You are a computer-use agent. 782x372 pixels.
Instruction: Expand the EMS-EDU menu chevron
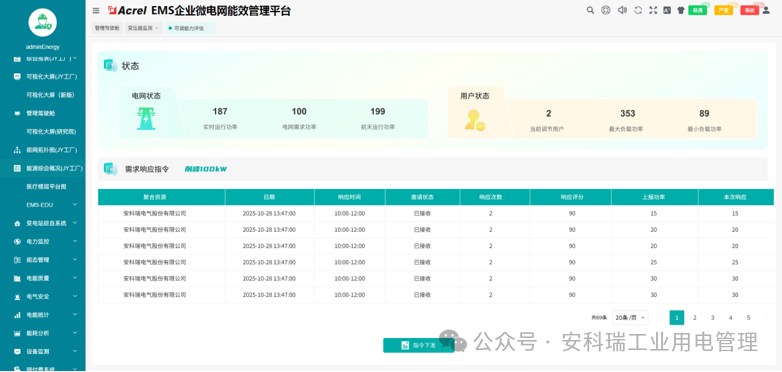[75, 204]
